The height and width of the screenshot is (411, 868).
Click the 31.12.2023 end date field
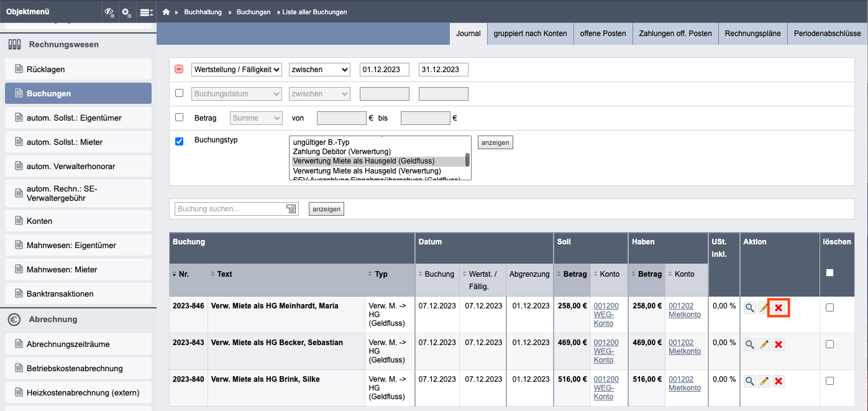444,70
